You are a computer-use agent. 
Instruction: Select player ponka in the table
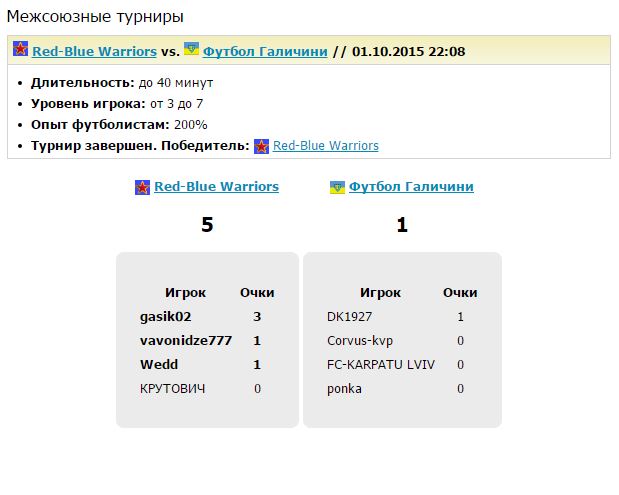(344, 389)
